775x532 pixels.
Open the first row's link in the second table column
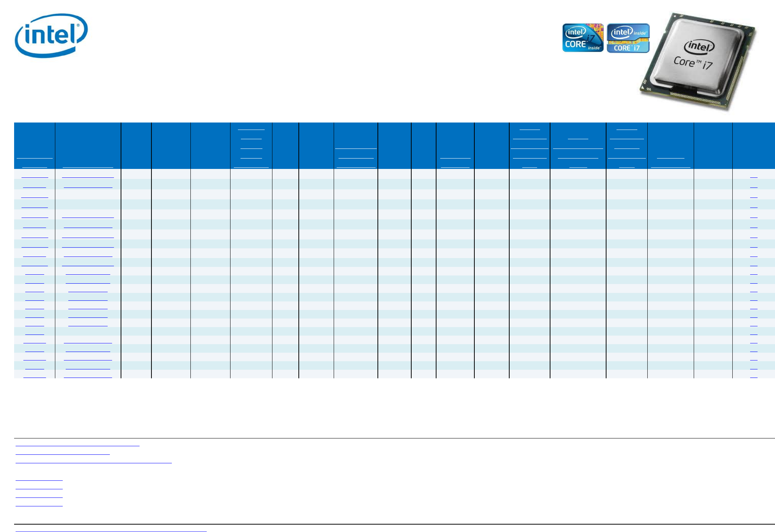click(x=88, y=176)
